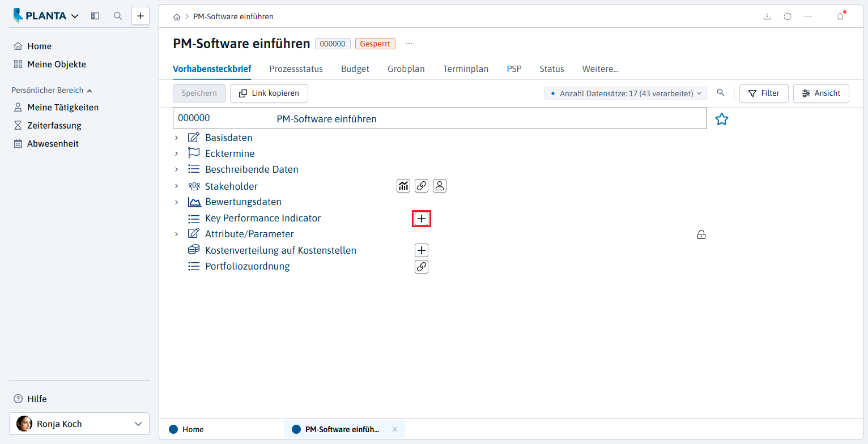Expand the Ecktermine section
The height and width of the screenshot is (444, 868).
coord(176,153)
